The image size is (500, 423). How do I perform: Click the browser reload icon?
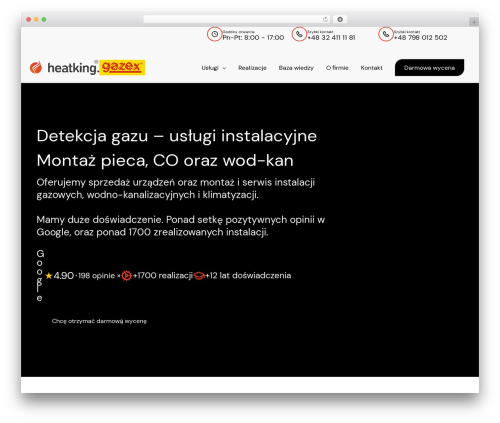click(x=325, y=20)
